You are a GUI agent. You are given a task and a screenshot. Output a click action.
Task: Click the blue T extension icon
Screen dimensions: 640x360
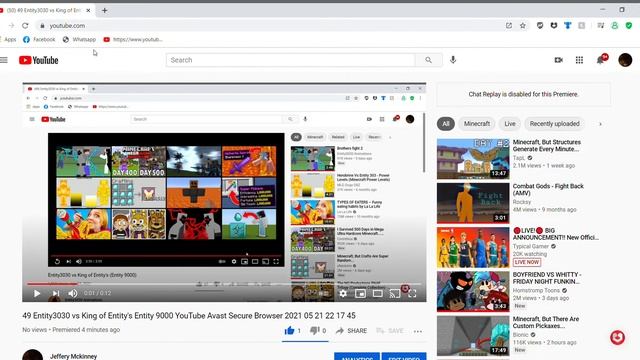(x=567, y=25)
